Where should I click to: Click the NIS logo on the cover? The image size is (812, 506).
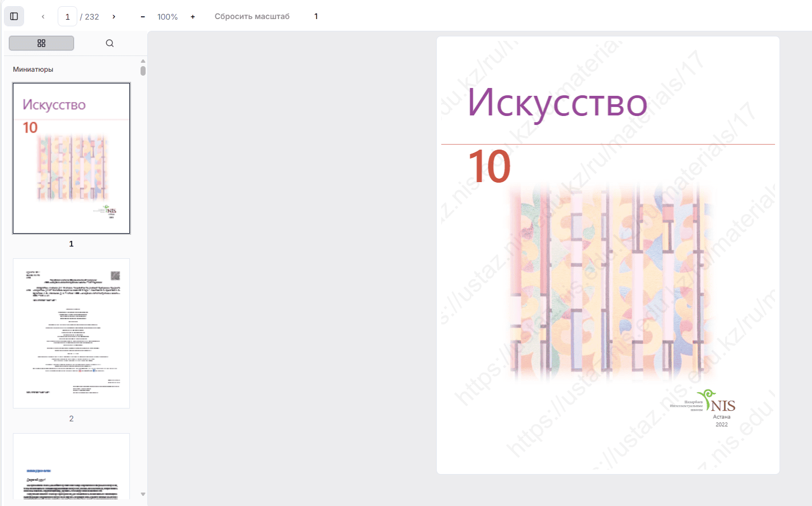point(716,401)
